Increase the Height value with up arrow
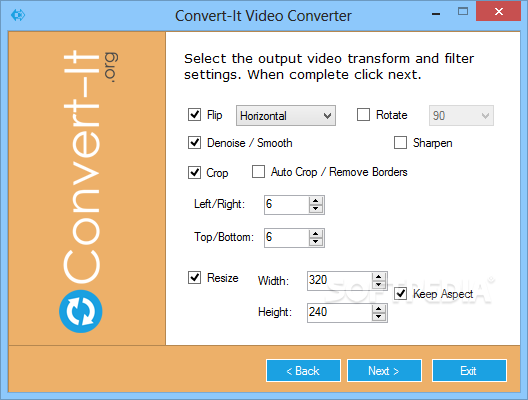 point(379,309)
